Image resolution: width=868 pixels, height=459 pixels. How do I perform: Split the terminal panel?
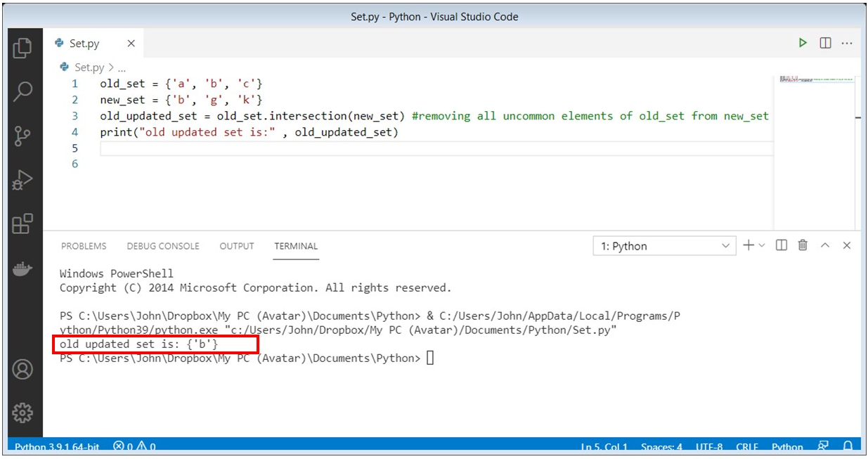pos(781,245)
